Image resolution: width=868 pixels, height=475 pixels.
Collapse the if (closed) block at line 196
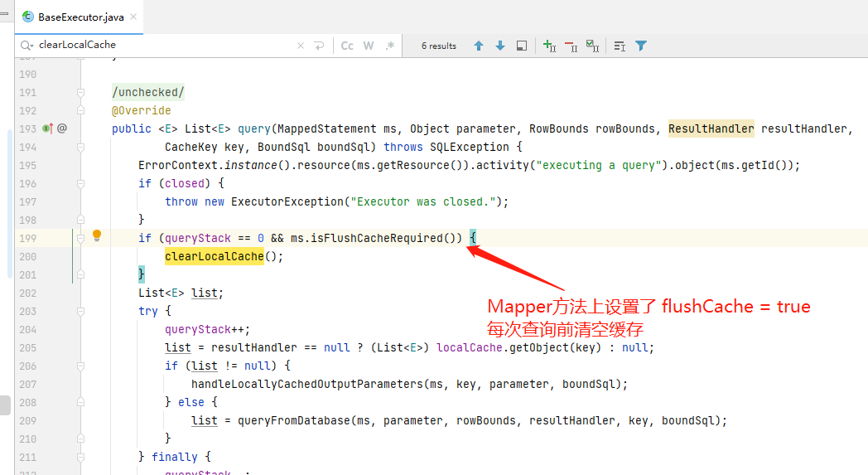(81, 183)
